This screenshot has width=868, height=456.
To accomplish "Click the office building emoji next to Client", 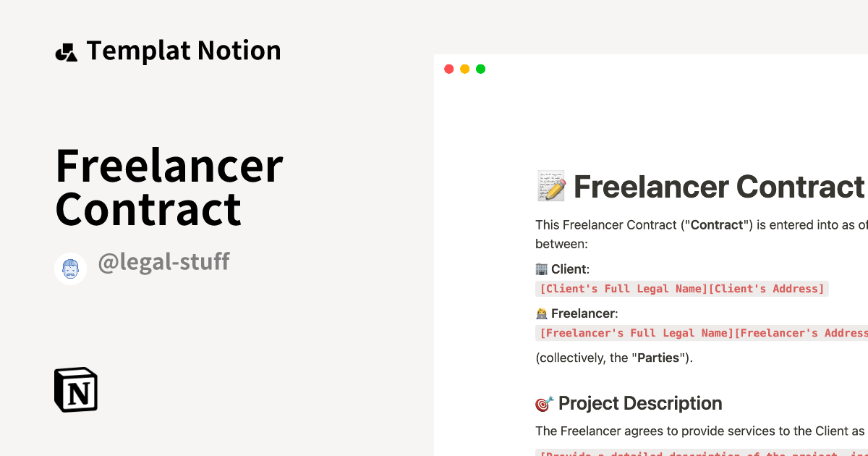I will click(x=541, y=269).
